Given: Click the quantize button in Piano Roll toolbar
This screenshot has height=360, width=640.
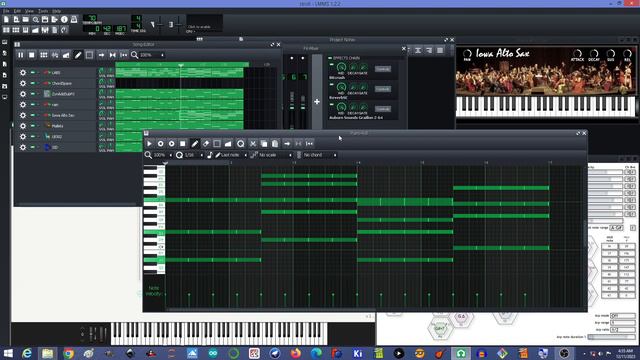Looking at the screenshot, I should click(240, 144).
